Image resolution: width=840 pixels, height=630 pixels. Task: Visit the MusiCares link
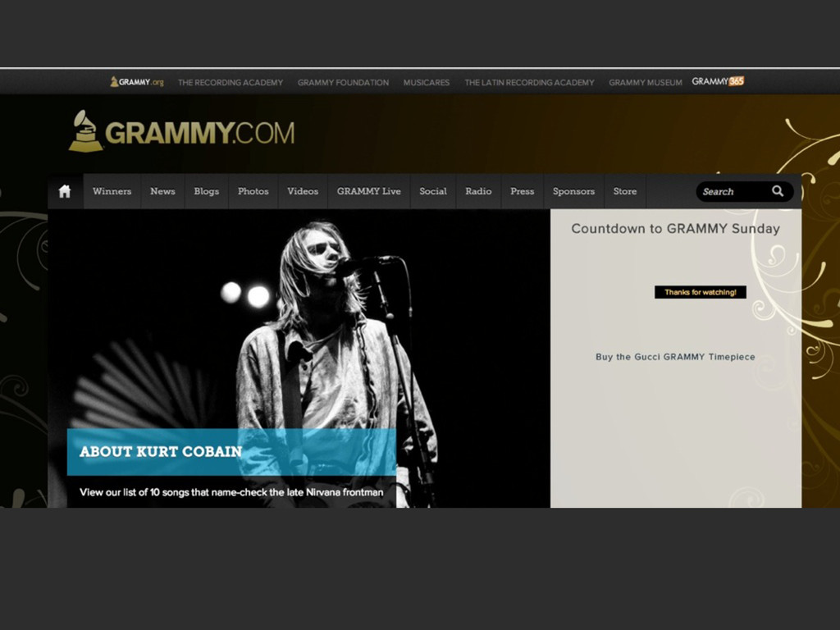click(x=427, y=83)
